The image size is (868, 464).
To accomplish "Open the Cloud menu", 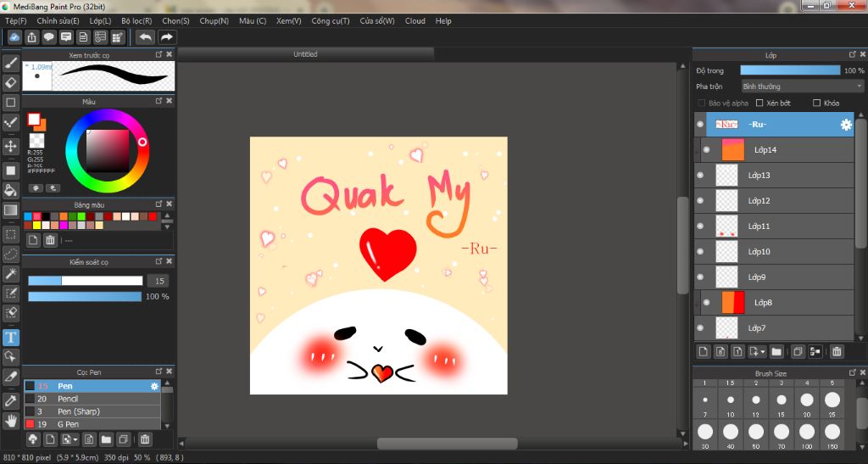I will pos(415,20).
